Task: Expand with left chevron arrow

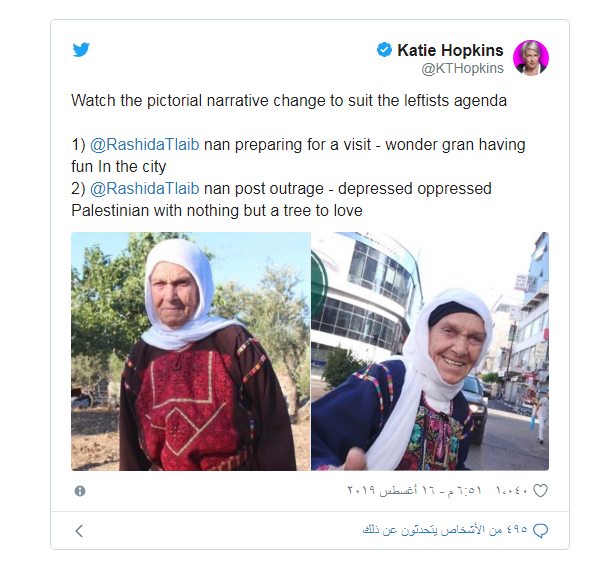Action: point(79,531)
